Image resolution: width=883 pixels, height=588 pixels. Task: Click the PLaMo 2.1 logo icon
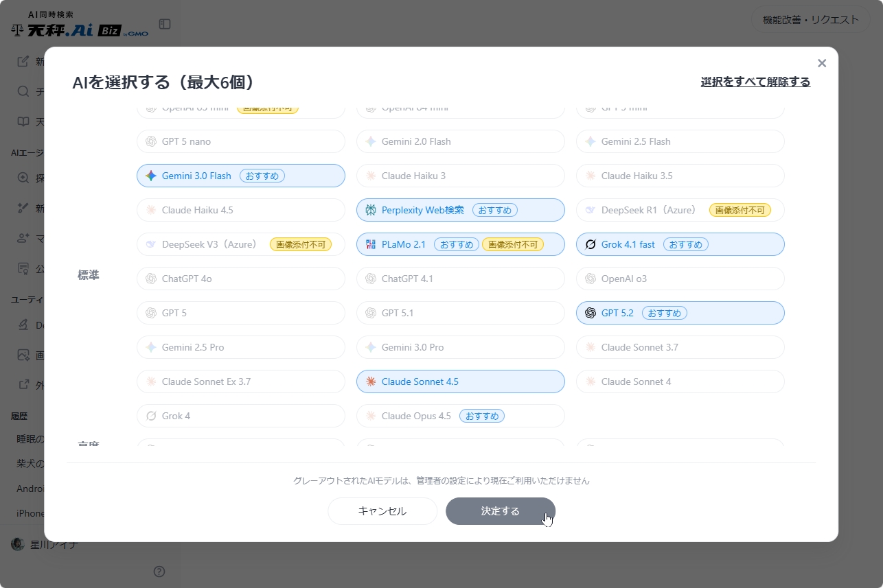371,244
